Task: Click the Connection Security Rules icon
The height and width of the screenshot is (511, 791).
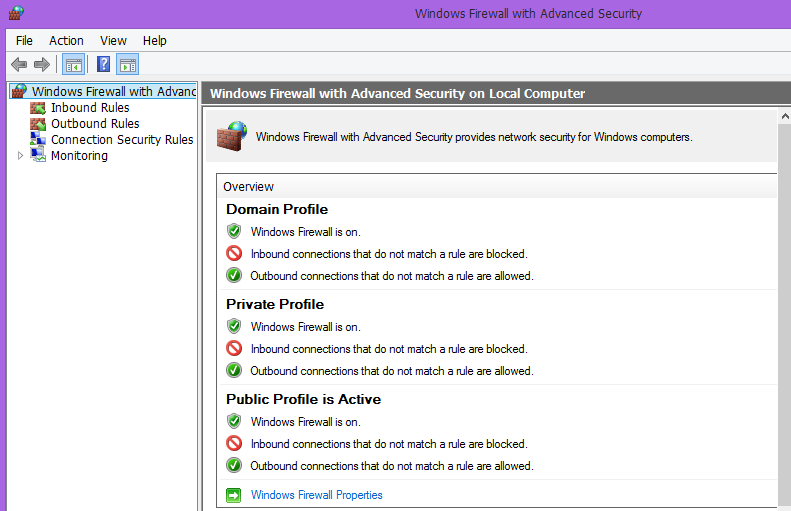Action: [x=38, y=139]
